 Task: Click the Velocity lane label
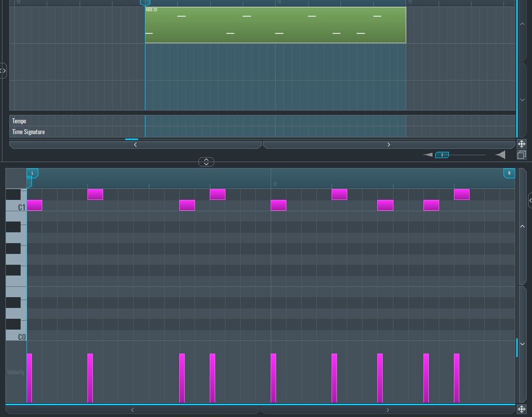pos(16,372)
